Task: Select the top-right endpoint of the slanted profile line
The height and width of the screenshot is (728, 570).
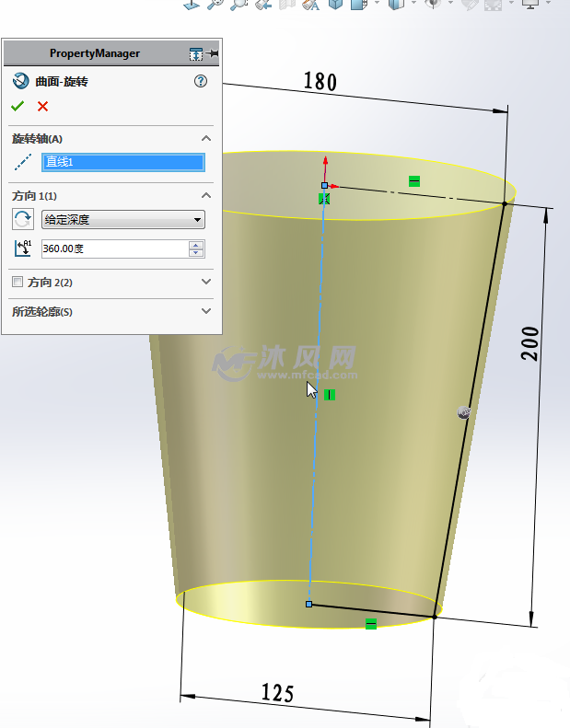Action: click(x=505, y=203)
